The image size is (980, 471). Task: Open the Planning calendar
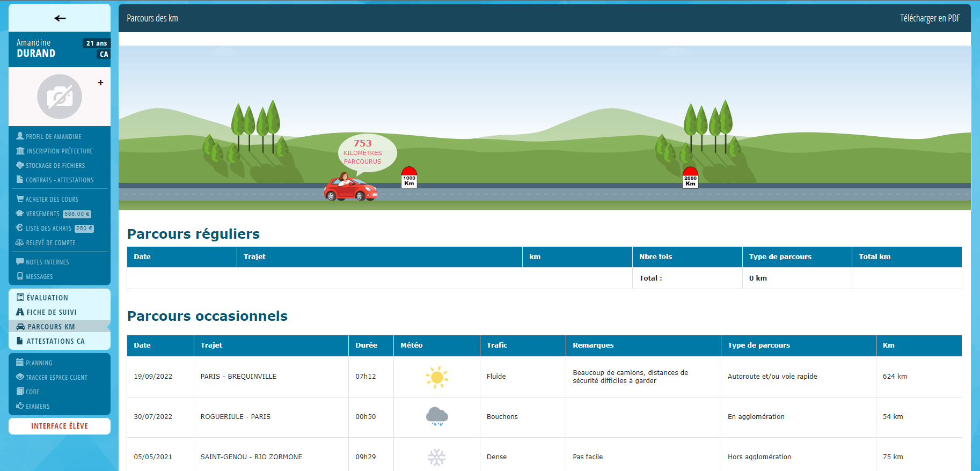(39, 363)
